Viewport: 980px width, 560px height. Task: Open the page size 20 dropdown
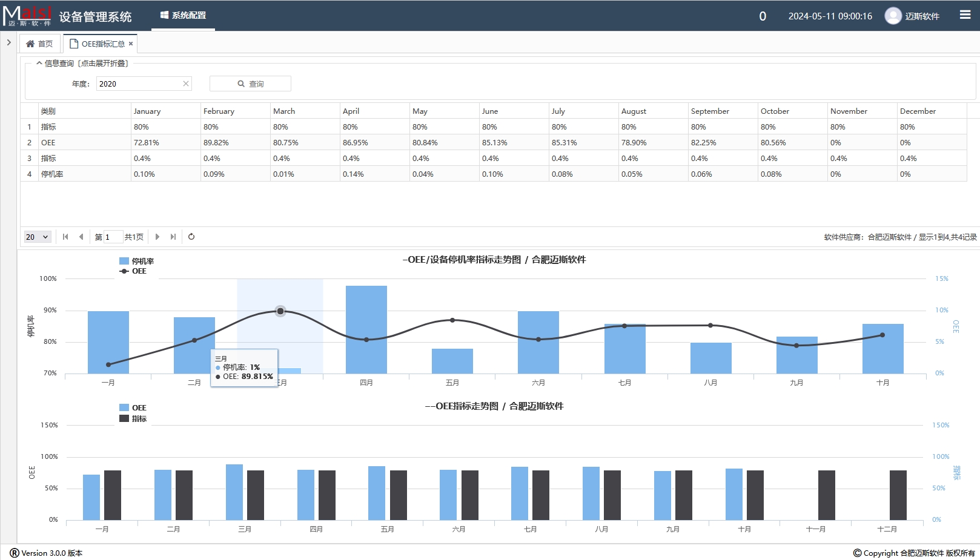coord(37,237)
